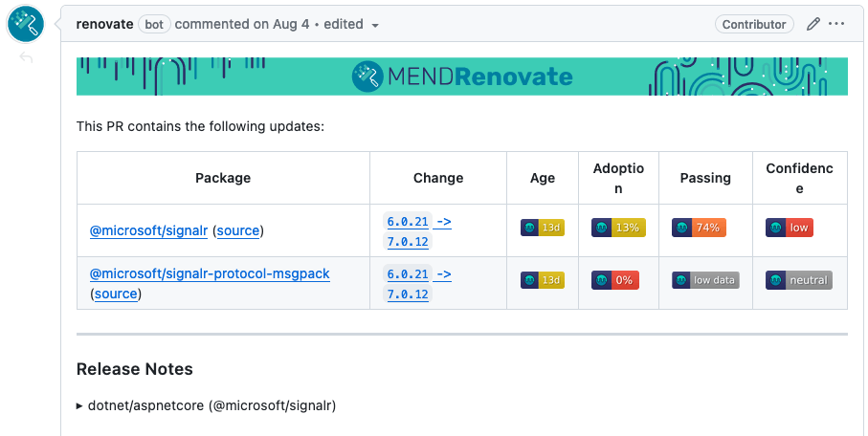The height and width of the screenshot is (436, 868).
Task: Click the renovate bot avatar icon
Action: click(25, 25)
